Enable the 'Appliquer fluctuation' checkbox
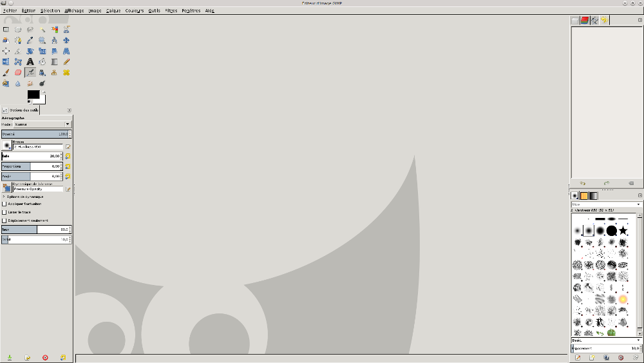Viewport: 644px width, 363px height. pos(4,204)
